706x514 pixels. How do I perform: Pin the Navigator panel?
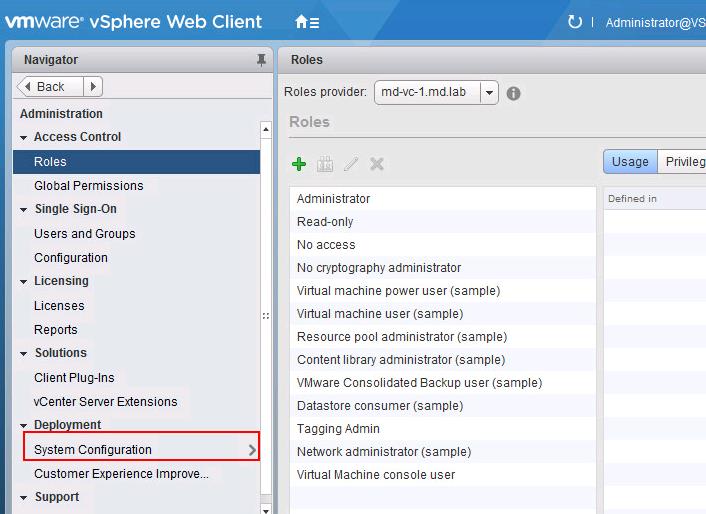click(x=262, y=60)
